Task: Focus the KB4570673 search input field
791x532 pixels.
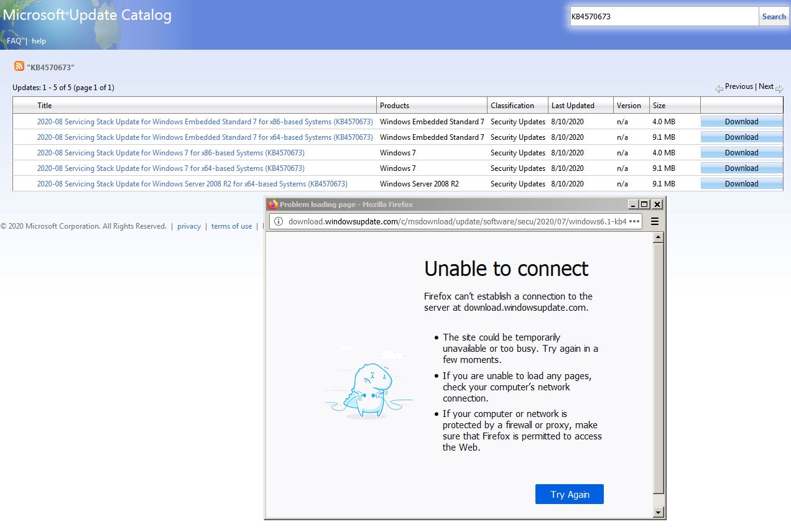Action: pos(664,17)
